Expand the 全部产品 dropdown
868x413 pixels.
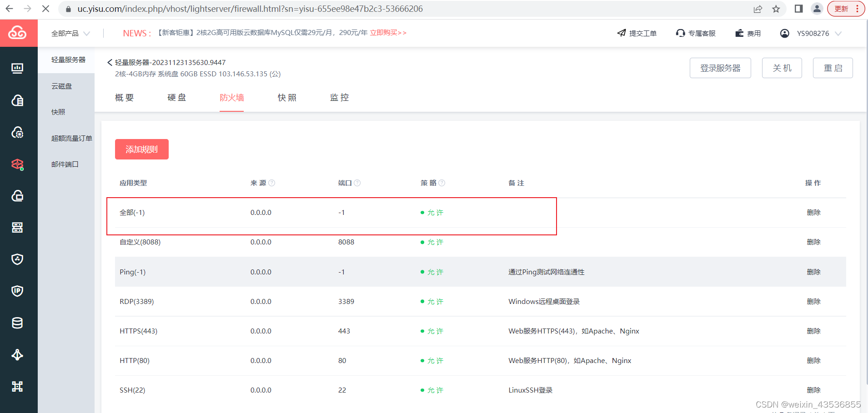[70, 33]
